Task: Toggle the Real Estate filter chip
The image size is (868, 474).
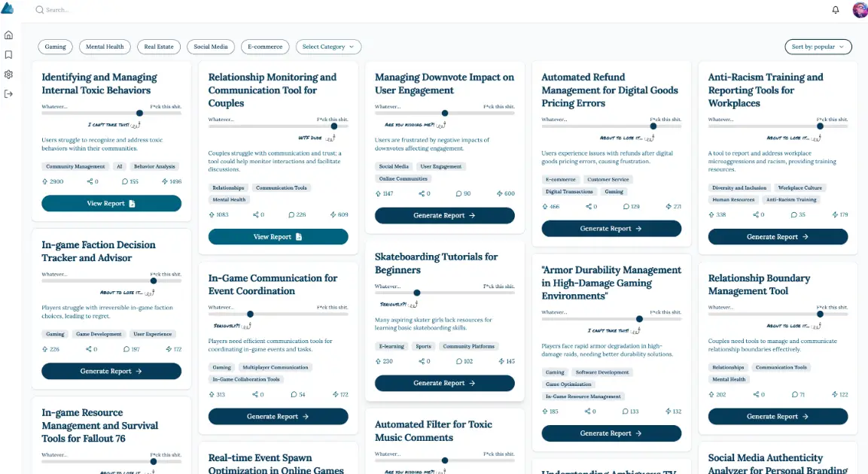Action: coord(159,47)
